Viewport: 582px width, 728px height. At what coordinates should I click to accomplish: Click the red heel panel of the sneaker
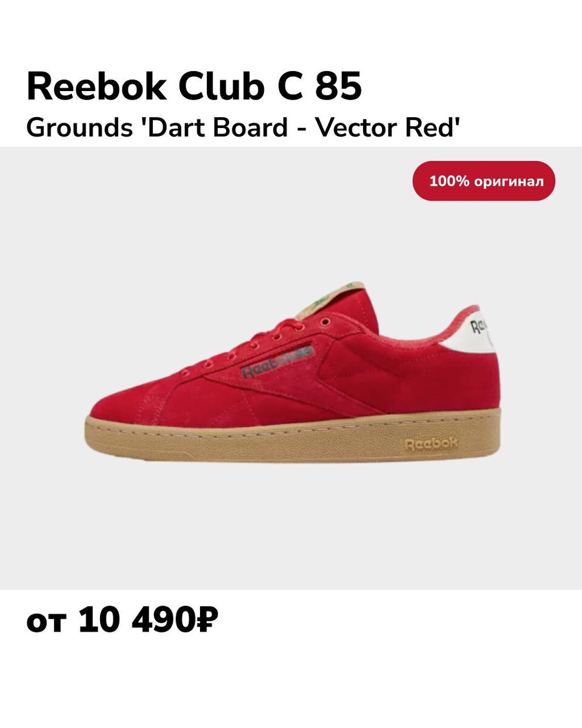(x=461, y=379)
